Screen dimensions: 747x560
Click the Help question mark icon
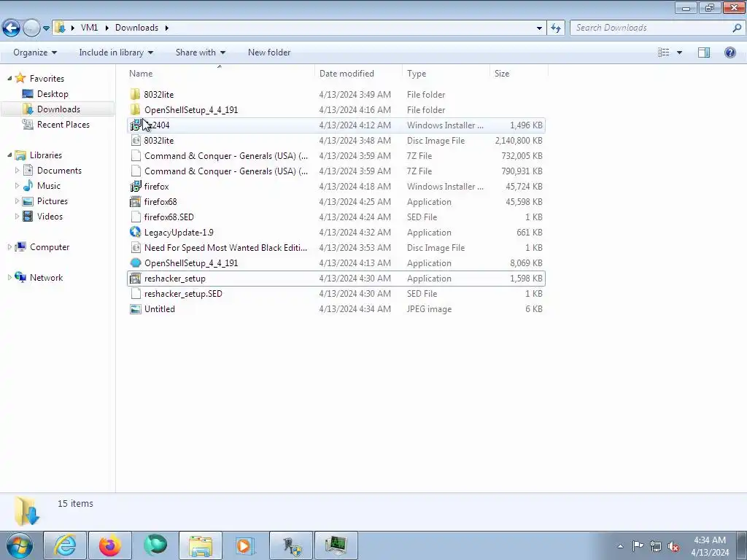tap(729, 52)
